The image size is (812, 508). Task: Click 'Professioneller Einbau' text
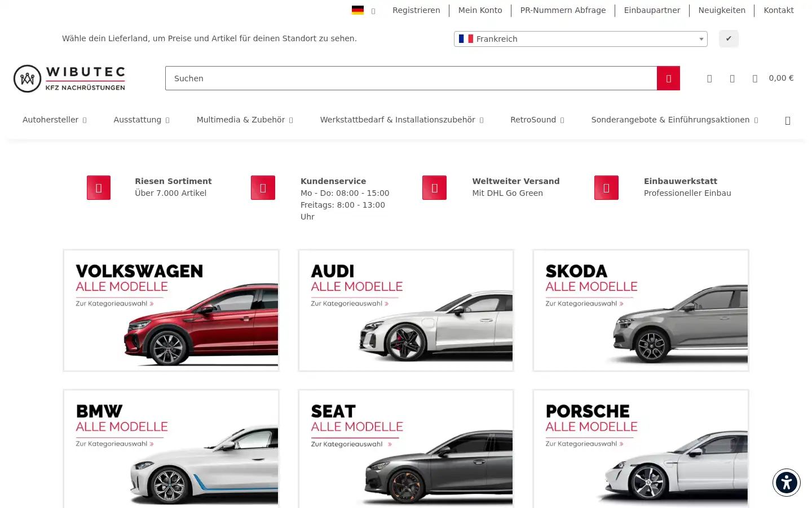click(x=687, y=193)
